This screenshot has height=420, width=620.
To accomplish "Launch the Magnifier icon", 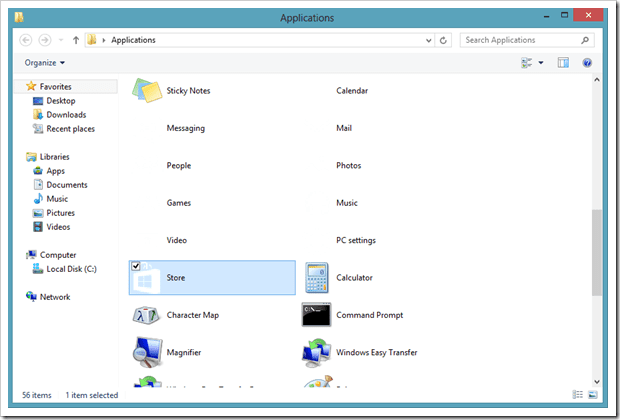I will click(147, 352).
